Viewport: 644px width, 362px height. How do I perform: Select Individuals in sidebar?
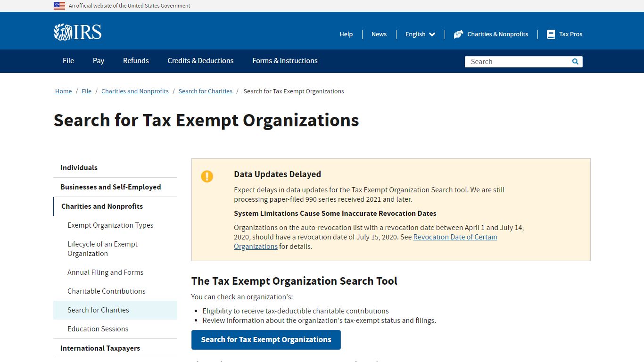[115, 168]
